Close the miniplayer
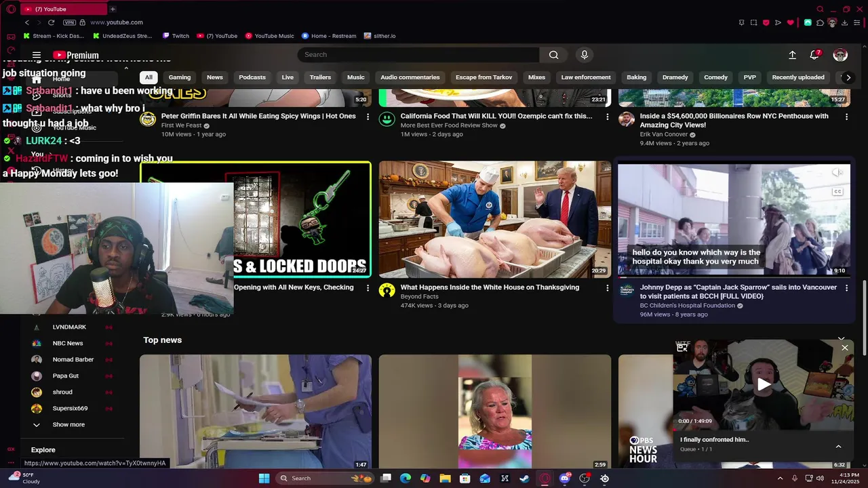The height and width of the screenshot is (488, 868). pos(845,348)
